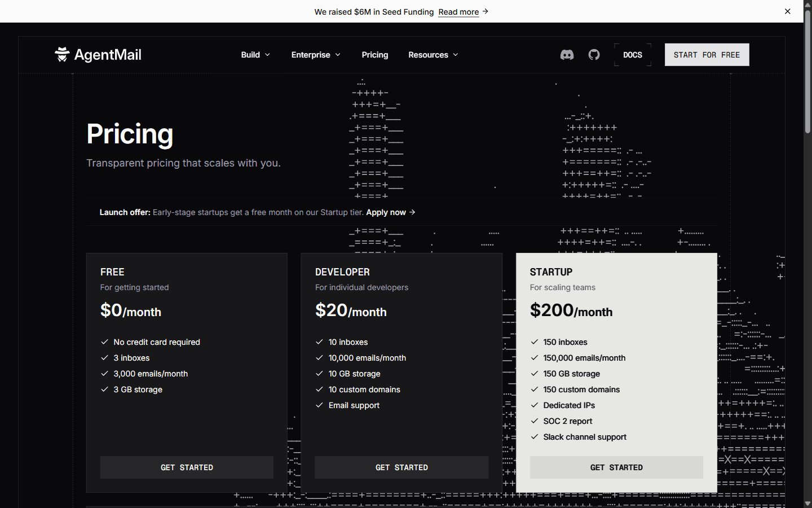Click the arrow after Read more
Viewport: 812px width, 508px height.
tap(486, 11)
